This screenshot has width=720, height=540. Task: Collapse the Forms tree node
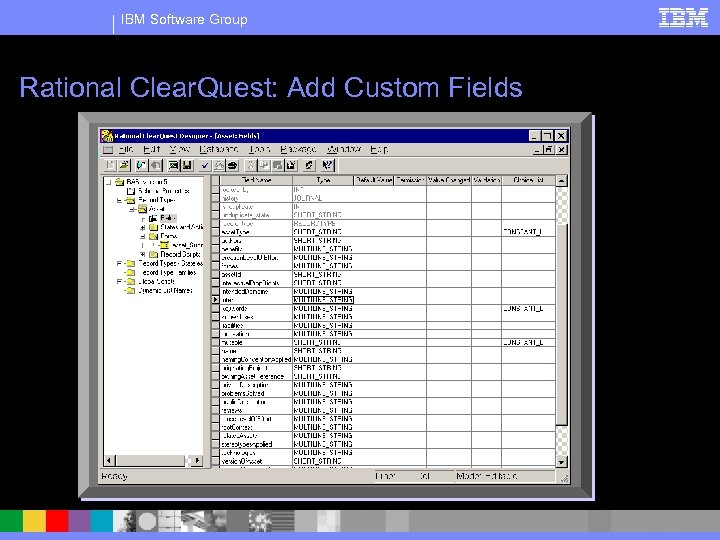(142, 236)
